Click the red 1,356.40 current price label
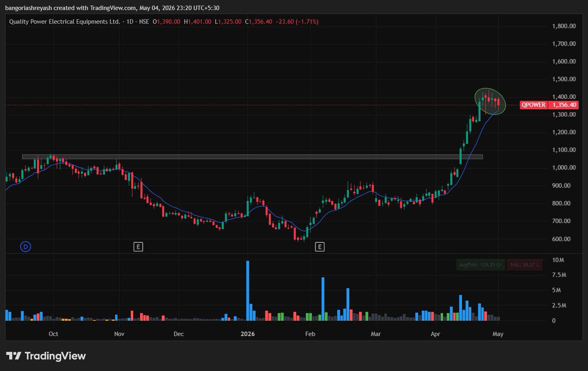The width and height of the screenshot is (588, 371). pos(564,105)
